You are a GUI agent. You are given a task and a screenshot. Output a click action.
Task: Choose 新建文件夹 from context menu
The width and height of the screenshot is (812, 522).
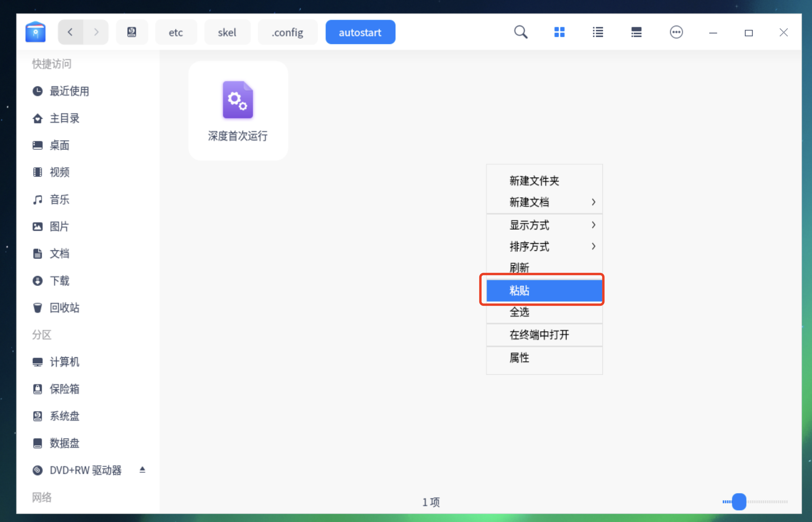pyautogui.click(x=544, y=181)
